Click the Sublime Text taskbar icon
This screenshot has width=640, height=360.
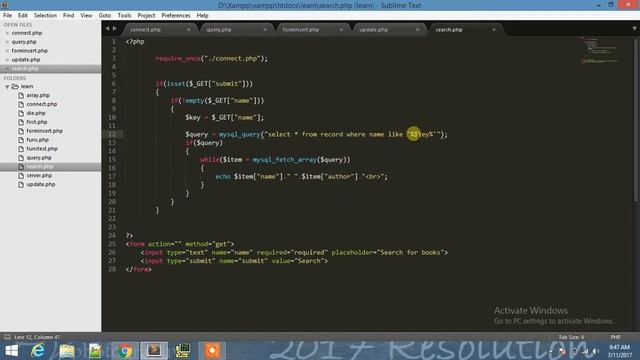click(154, 351)
